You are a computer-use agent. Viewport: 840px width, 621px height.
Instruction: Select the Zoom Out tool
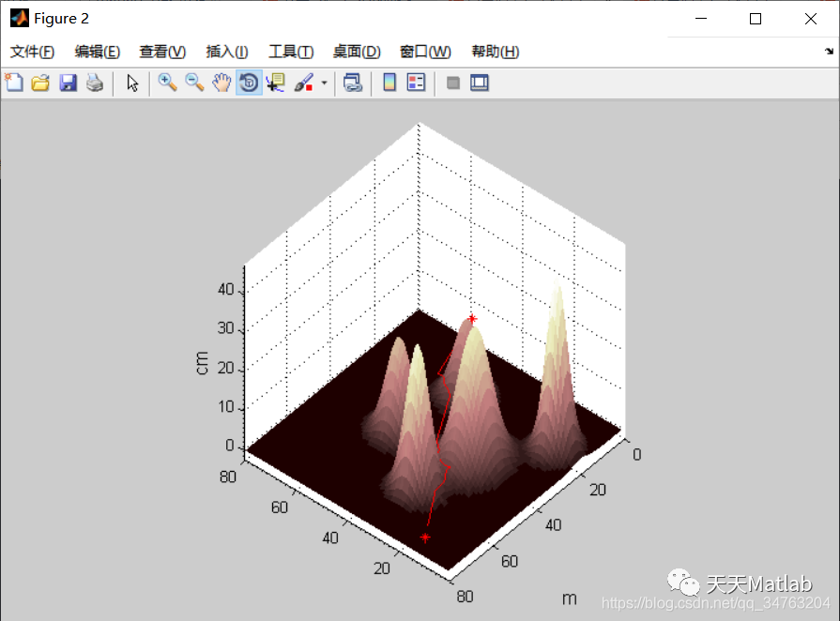tap(194, 83)
